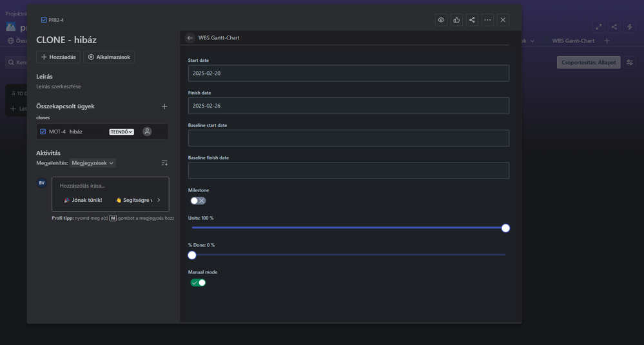Toggle the Manual mode switch off

pyautogui.click(x=198, y=282)
